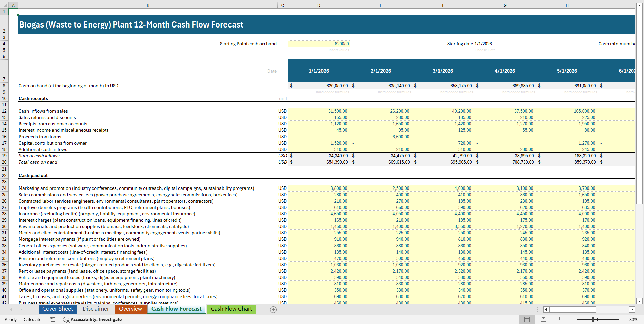644x324 pixels.
Task: Select the Starting Point cash on hand input
Action: coord(318,44)
